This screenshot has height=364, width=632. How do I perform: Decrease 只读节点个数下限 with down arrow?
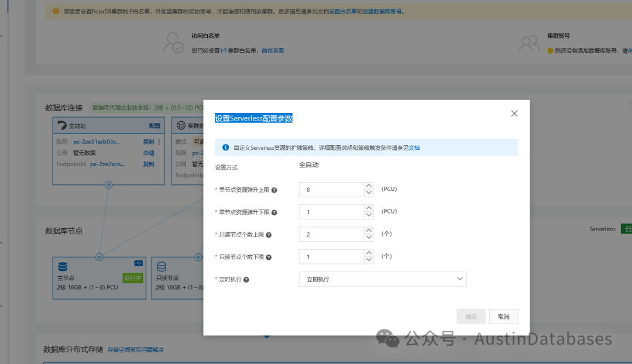pyautogui.click(x=369, y=260)
